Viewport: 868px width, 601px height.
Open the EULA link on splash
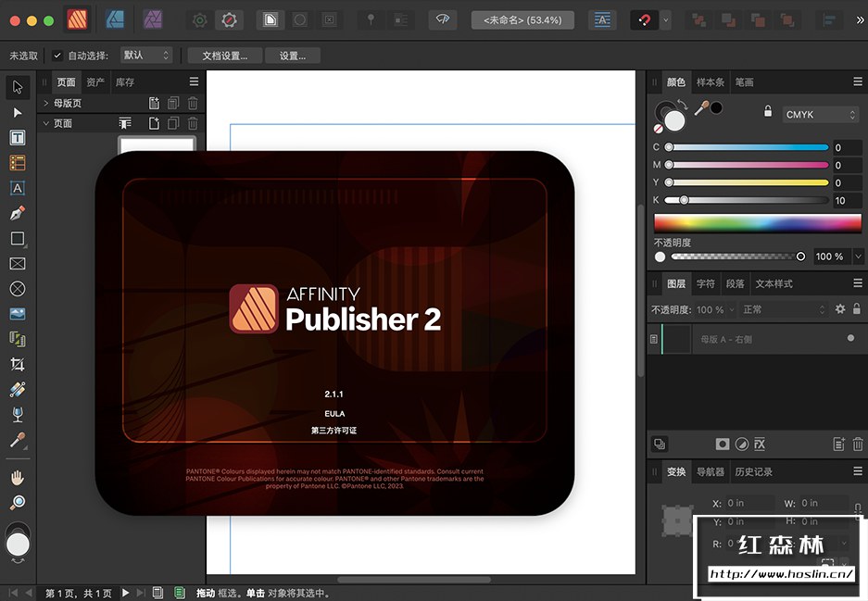click(x=334, y=413)
